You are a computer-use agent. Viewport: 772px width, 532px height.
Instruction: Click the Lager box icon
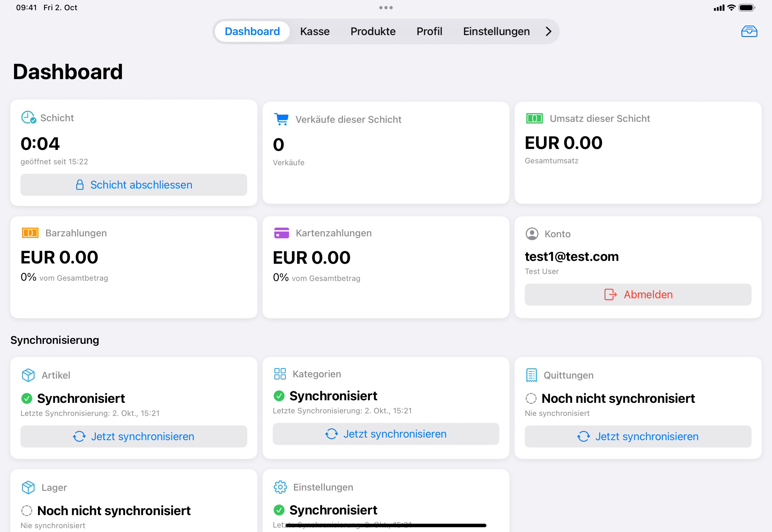pyautogui.click(x=28, y=487)
